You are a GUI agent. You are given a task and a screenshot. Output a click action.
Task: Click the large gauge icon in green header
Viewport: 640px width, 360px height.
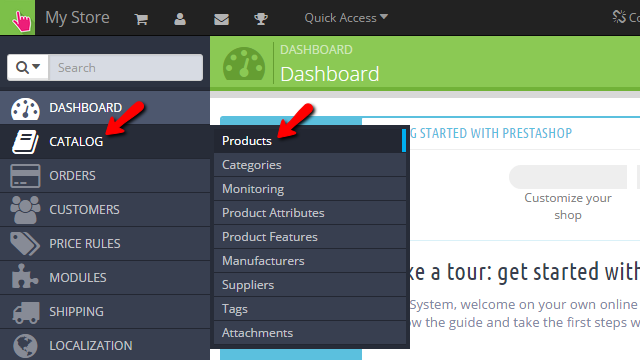[244, 64]
